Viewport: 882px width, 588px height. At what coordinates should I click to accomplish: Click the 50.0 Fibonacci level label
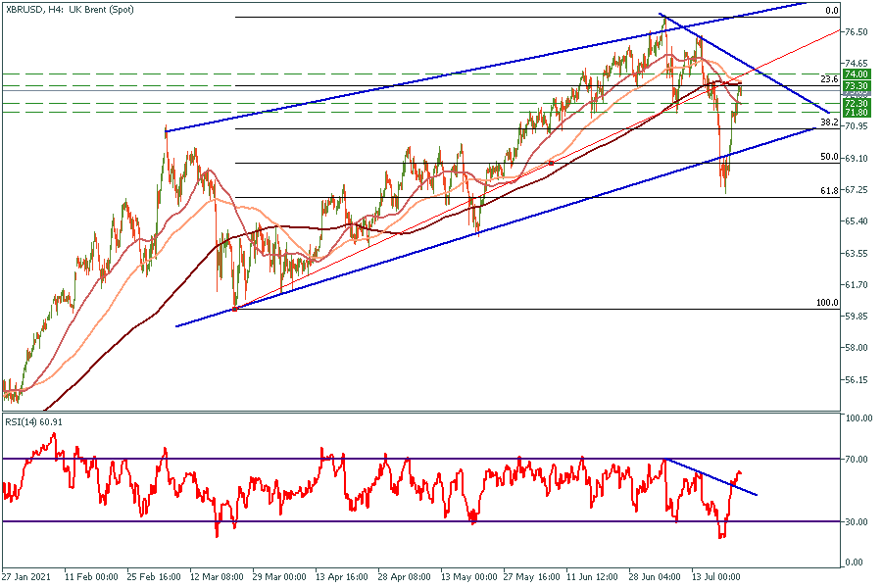pos(828,157)
